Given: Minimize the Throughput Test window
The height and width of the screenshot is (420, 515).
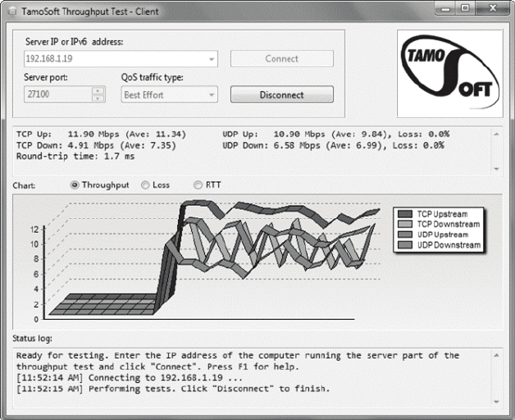Looking at the screenshot, I should [x=445, y=8].
